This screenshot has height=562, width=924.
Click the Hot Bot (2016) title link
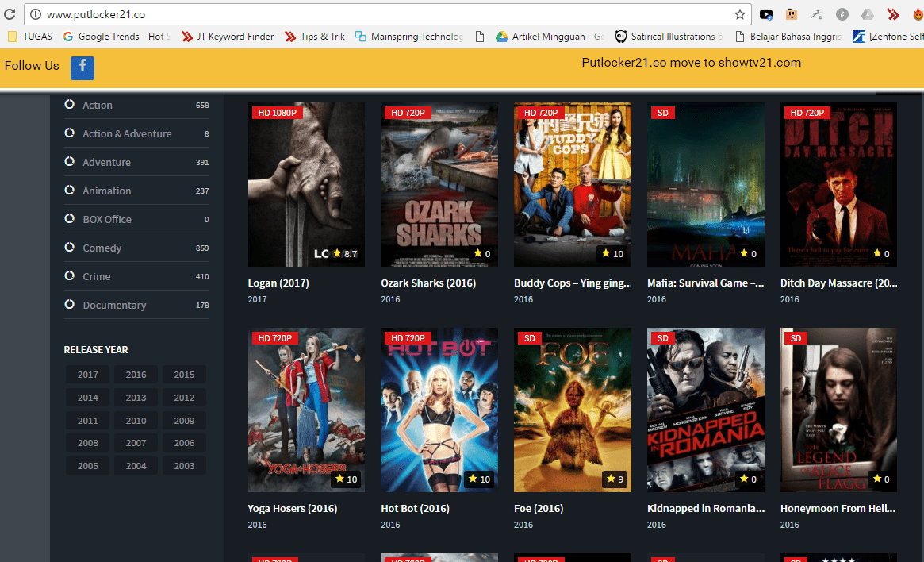[415, 508]
